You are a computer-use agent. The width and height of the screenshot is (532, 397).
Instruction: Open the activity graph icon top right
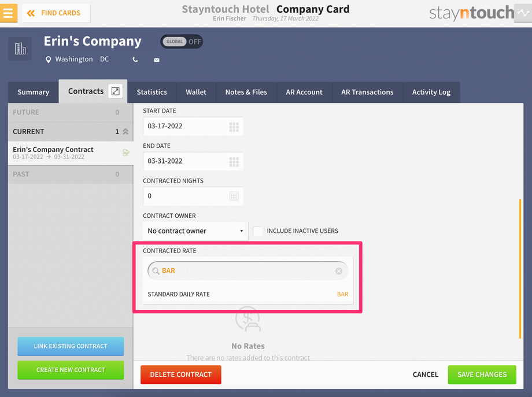coord(523,13)
